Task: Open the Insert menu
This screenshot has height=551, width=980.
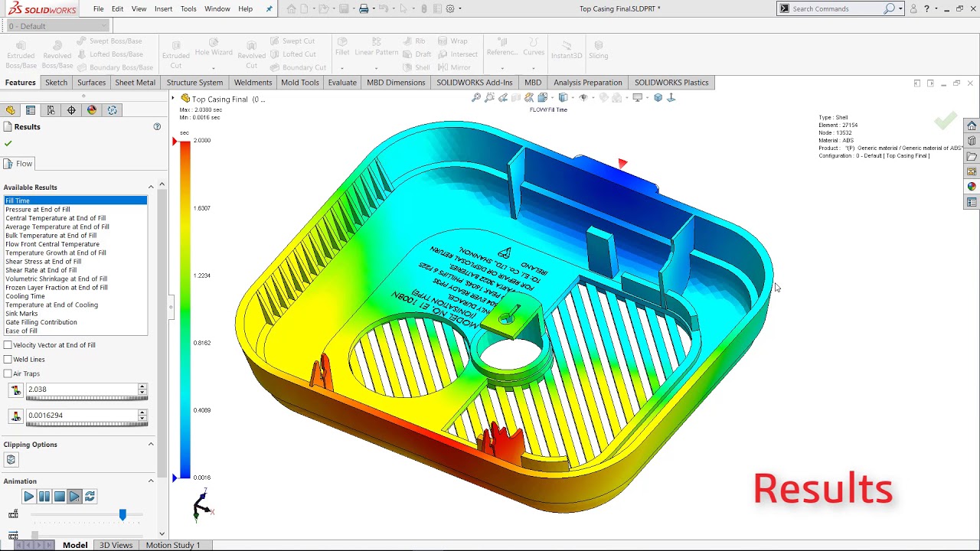Action: coord(163,9)
